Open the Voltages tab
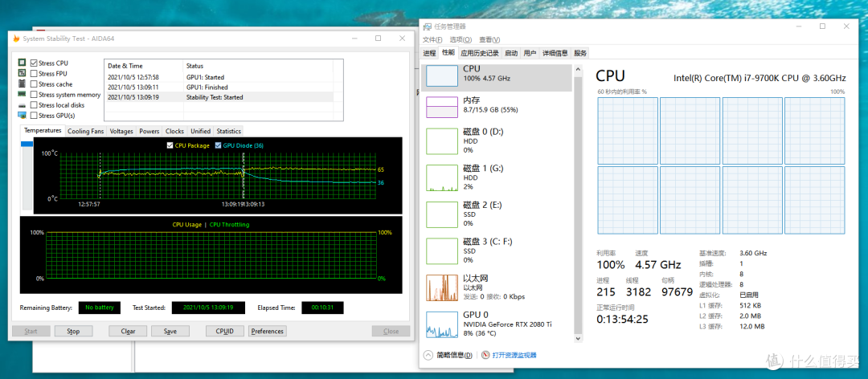 click(121, 131)
